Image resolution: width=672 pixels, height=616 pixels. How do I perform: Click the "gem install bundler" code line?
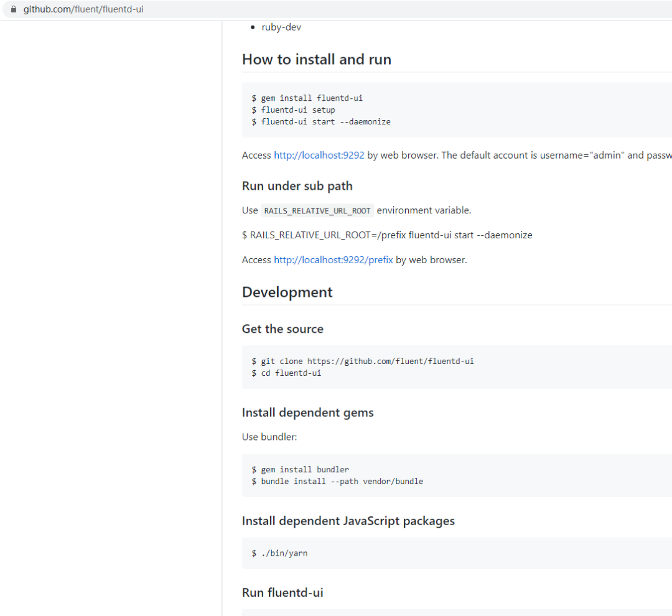click(300, 469)
